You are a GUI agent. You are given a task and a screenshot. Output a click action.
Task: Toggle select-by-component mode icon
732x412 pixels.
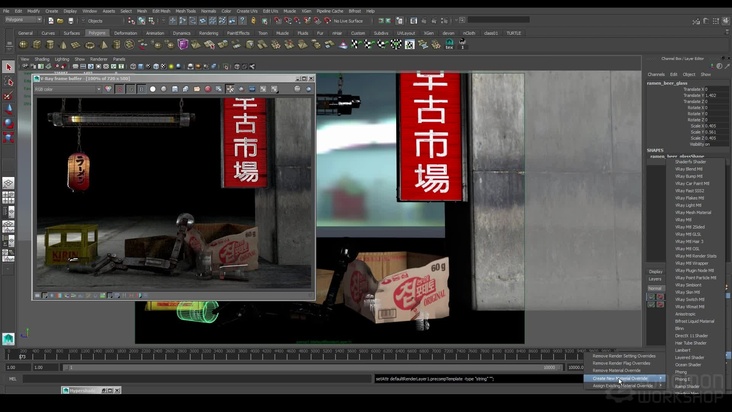point(151,21)
